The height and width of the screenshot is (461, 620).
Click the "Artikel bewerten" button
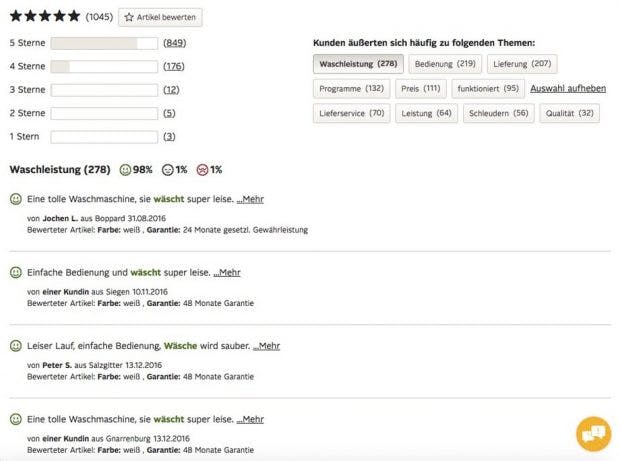160,17
